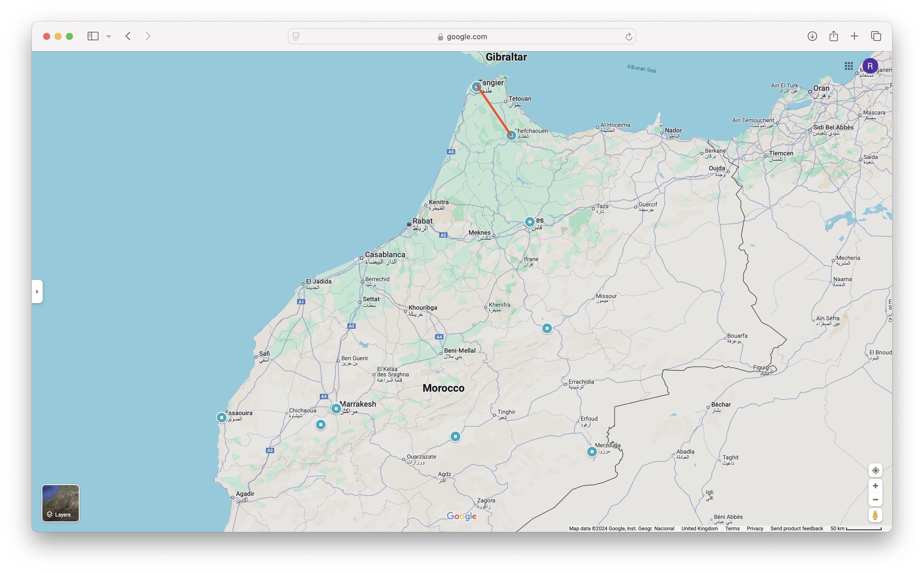This screenshot has width=924, height=574.
Task: Open Google apps grid
Action: pyautogui.click(x=849, y=66)
